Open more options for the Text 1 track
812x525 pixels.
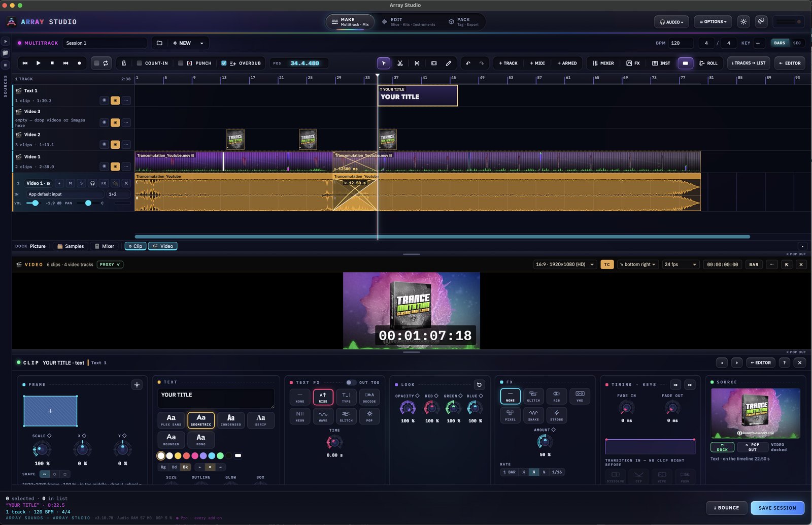126,101
